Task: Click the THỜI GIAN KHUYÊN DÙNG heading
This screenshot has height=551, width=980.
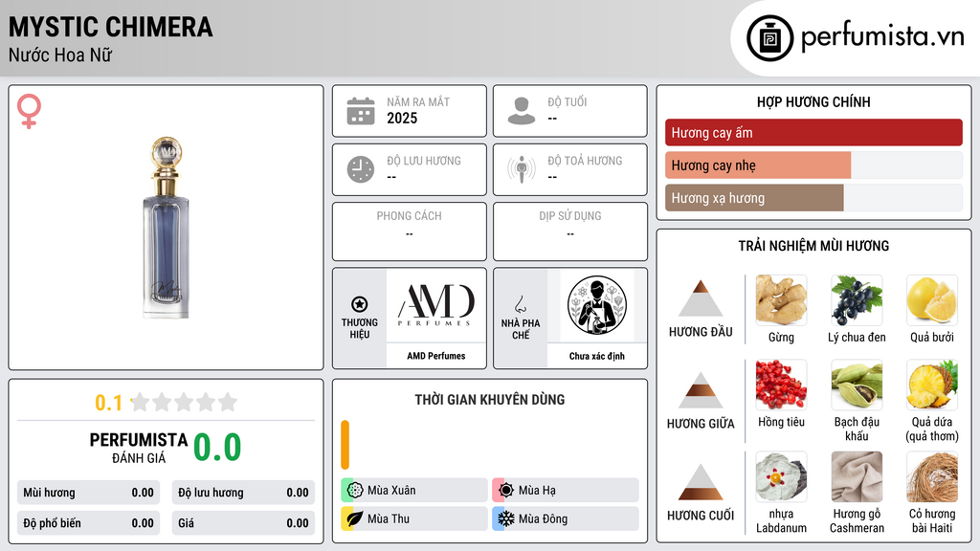Action: coord(490,400)
